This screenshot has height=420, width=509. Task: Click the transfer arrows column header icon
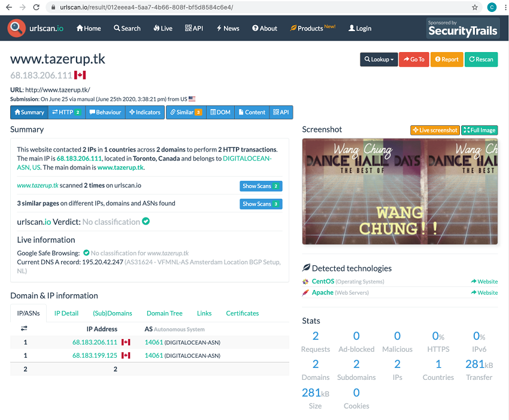point(24,328)
